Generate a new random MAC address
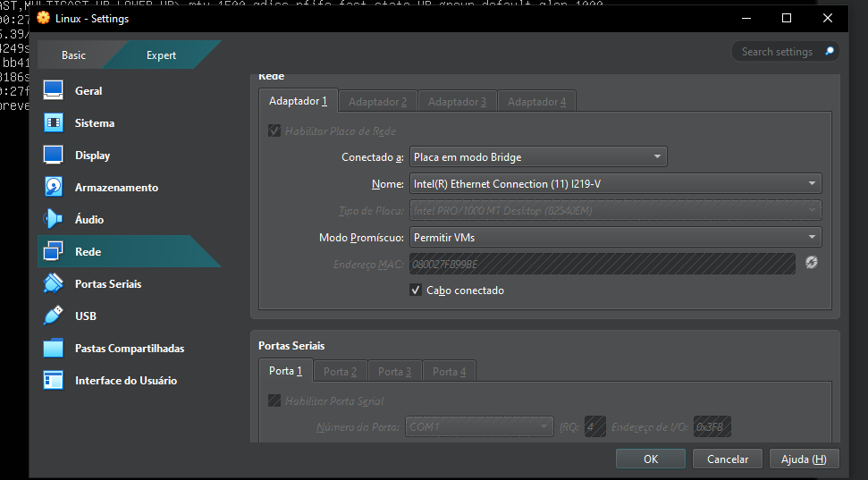Image resolution: width=868 pixels, height=480 pixels. [812, 263]
